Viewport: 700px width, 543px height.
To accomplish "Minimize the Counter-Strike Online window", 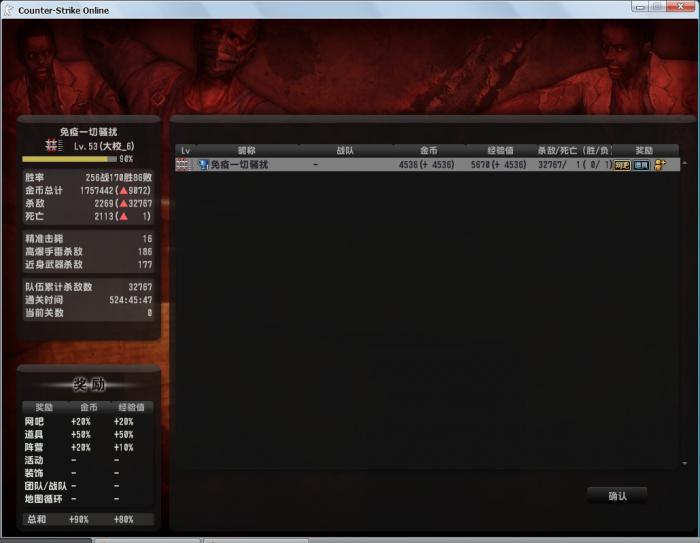I will tap(640, 7).
